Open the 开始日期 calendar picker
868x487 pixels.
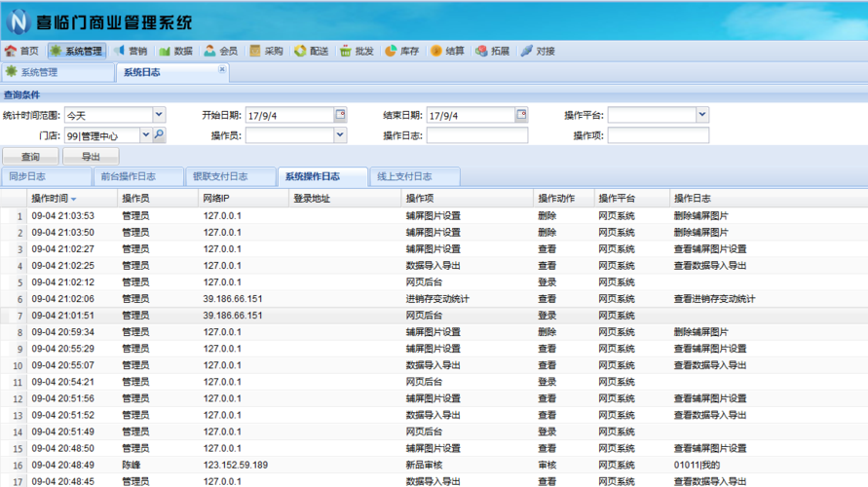pyautogui.click(x=340, y=115)
